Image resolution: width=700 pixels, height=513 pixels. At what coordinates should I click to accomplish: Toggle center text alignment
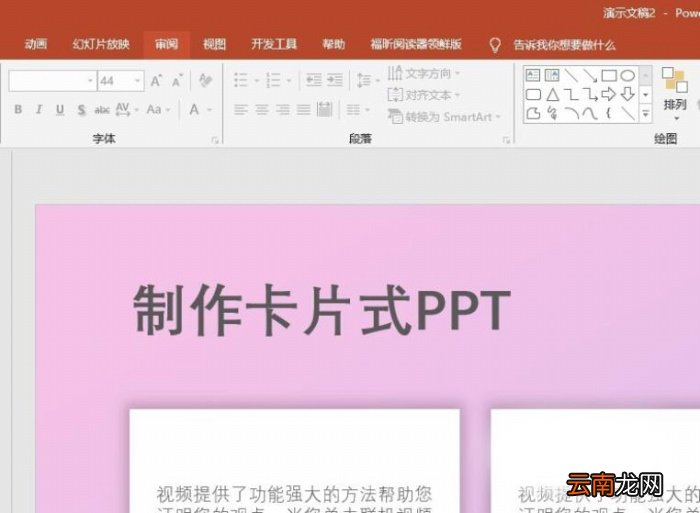(262, 109)
